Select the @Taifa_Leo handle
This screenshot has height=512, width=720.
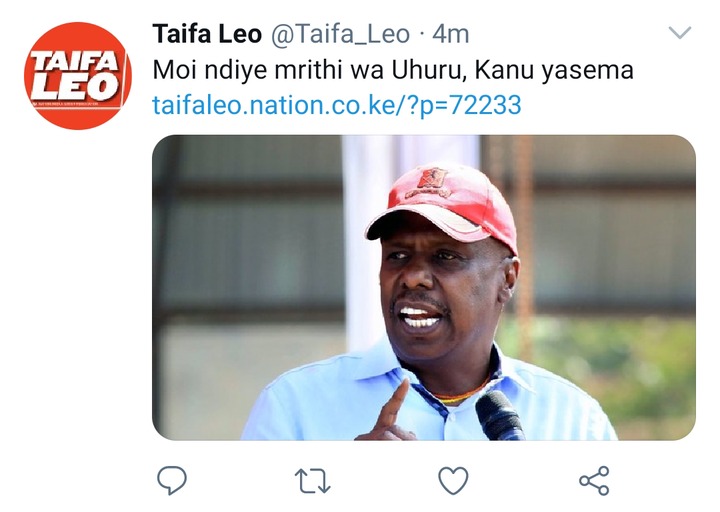[340, 34]
